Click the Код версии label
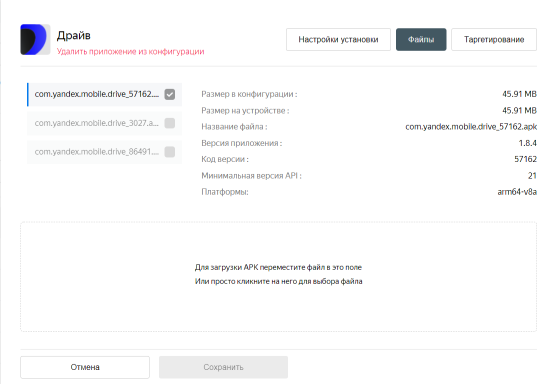The height and width of the screenshot is (384, 553). [x=225, y=159]
